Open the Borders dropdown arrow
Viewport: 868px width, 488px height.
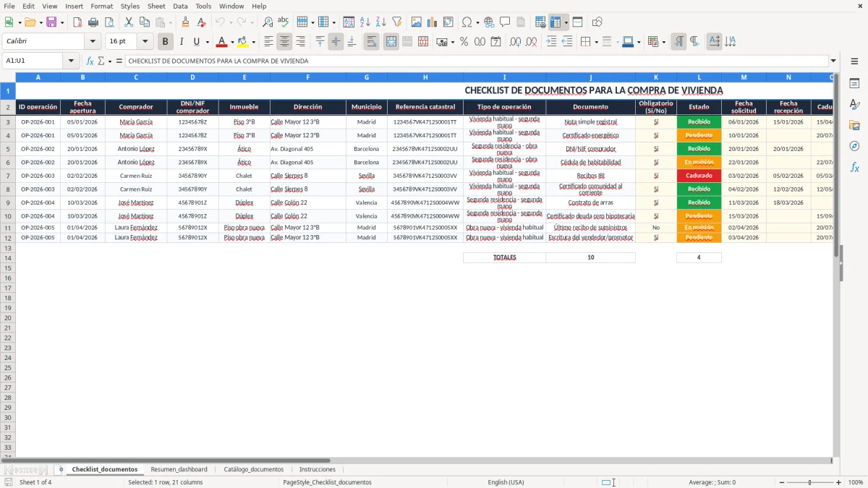click(x=598, y=42)
